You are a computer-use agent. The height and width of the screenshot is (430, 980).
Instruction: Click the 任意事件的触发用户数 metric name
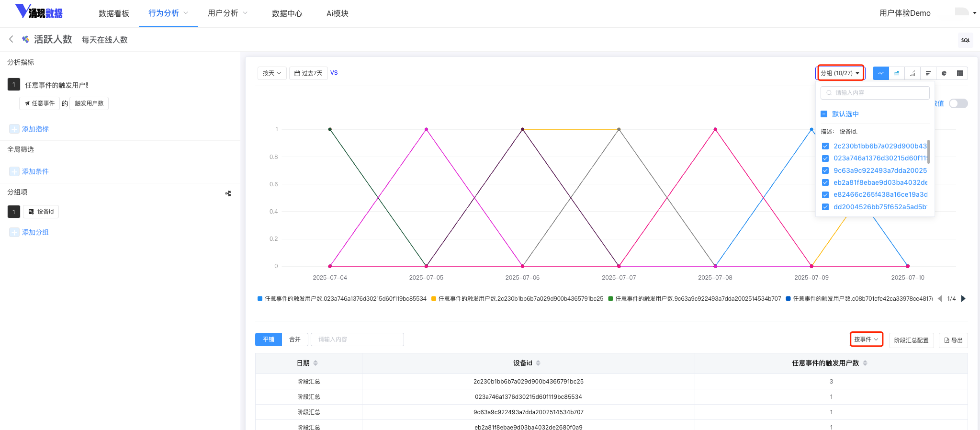[x=56, y=85]
